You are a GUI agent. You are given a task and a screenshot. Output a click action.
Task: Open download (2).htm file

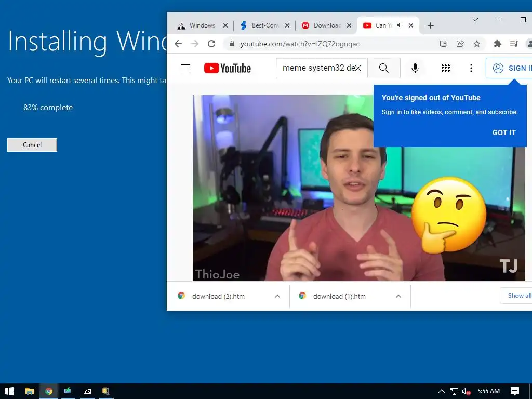tap(218, 296)
